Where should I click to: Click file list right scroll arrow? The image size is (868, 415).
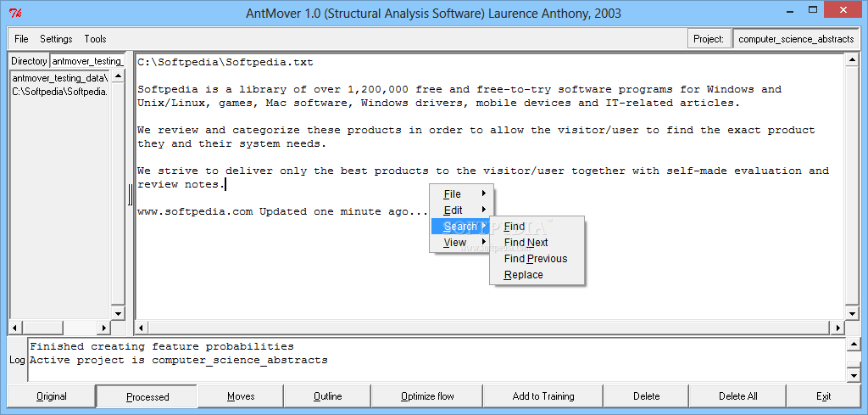tap(103, 328)
